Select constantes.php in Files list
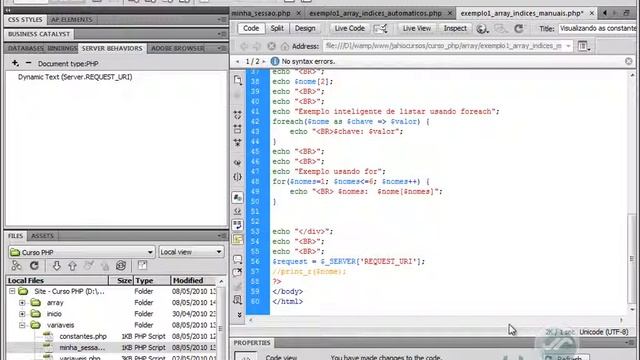 pos(83,336)
